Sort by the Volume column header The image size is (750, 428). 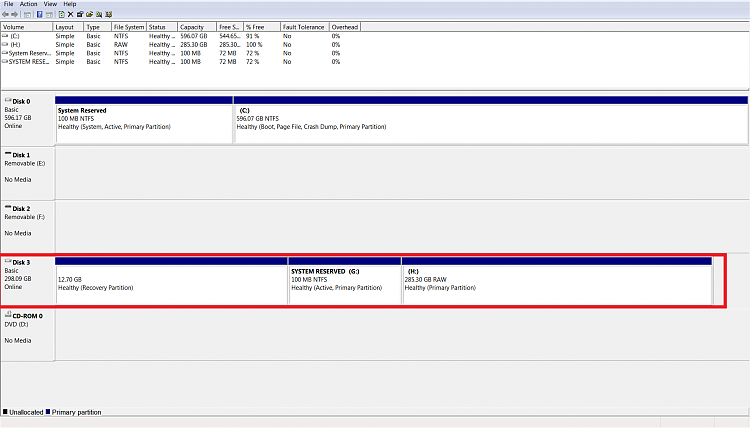pos(27,27)
